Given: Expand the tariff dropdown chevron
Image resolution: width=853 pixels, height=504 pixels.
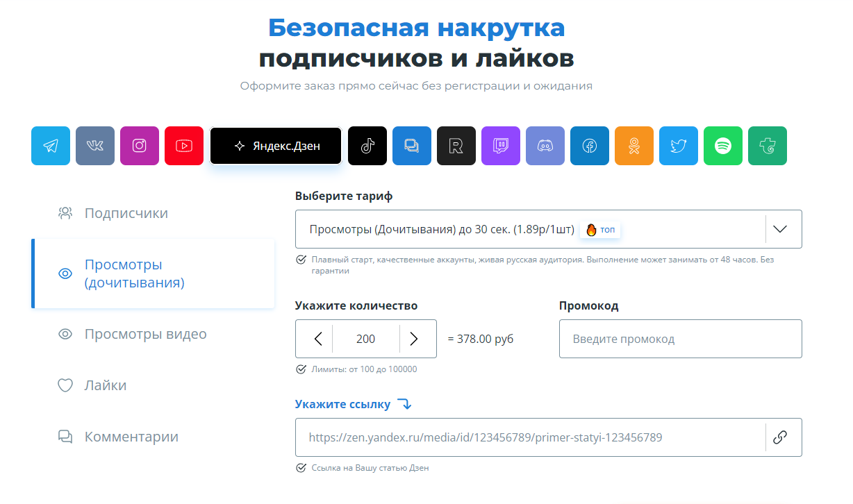Looking at the screenshot, I should (780, 229).
